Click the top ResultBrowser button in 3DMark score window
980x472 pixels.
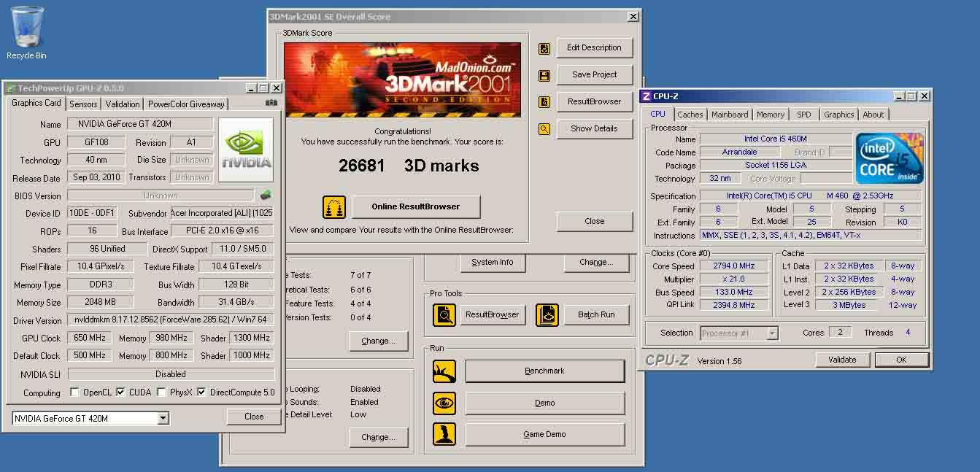pyautogui.click(x=594, y=101)
